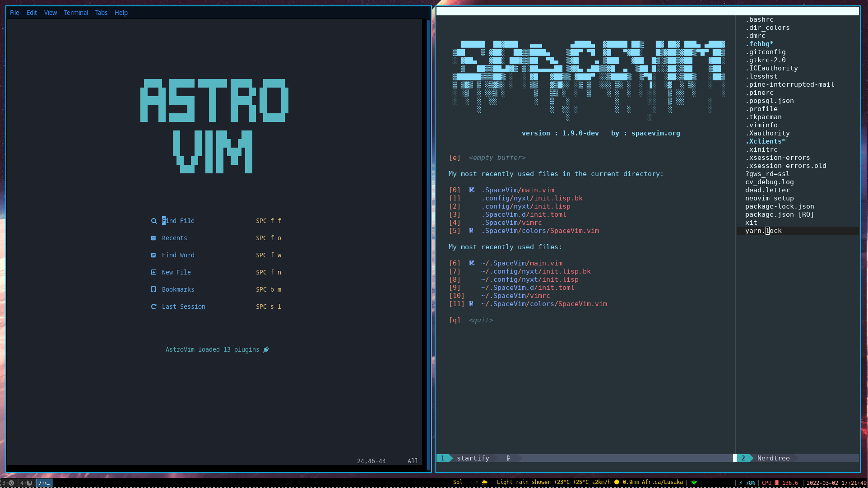Select .gitconfig in Nerdtree

[x=766, y=52]
